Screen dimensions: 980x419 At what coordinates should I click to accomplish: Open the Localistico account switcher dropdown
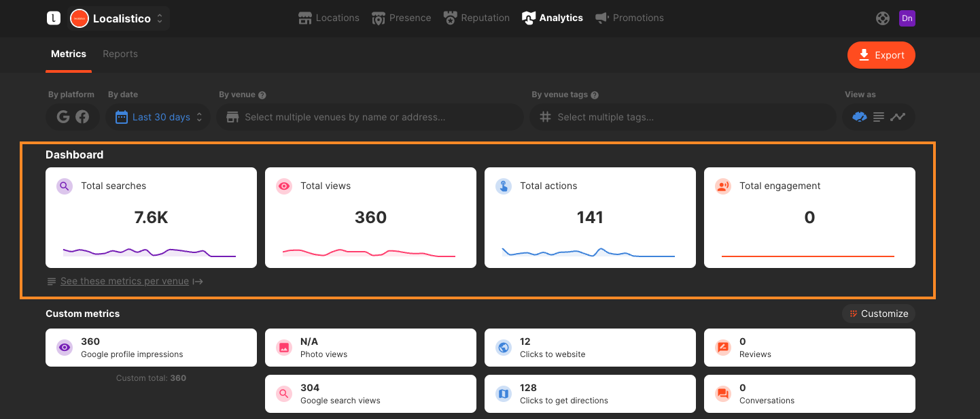click(118, 18)
